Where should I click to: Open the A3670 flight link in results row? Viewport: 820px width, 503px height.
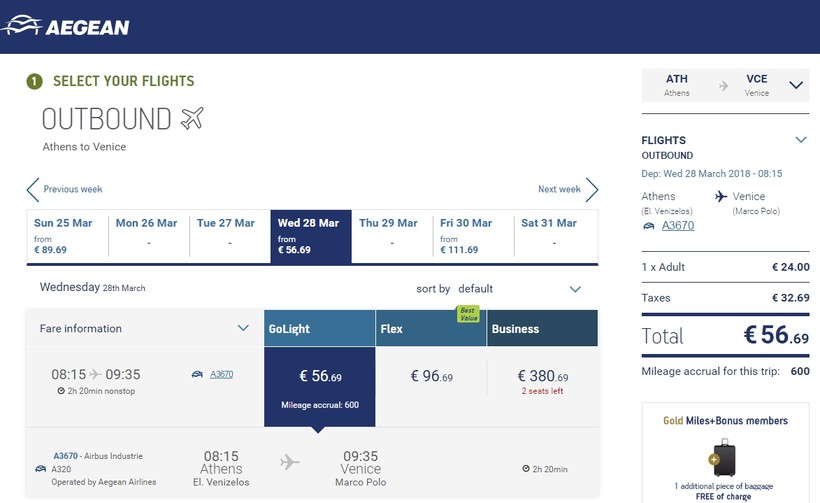(x=221, y=375)
